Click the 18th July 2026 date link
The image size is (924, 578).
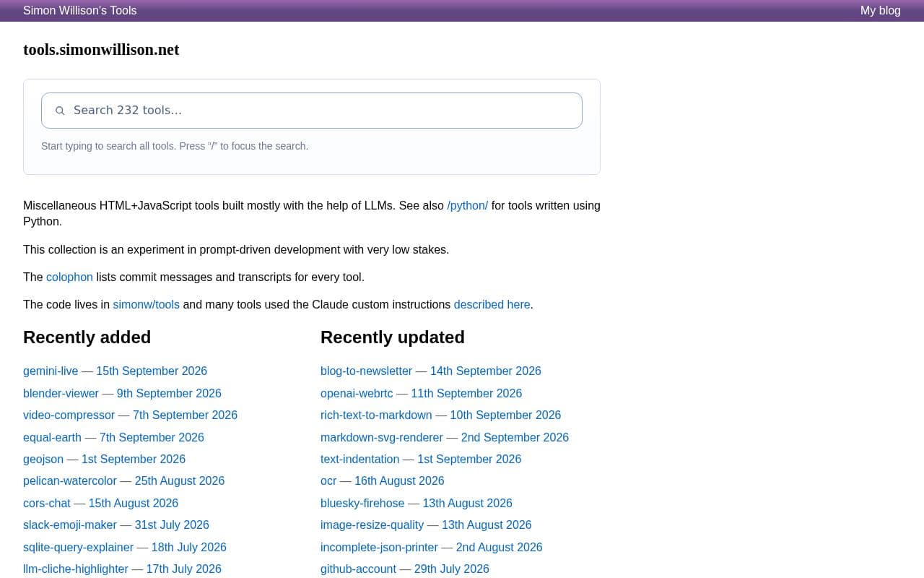tap(189, 547)
